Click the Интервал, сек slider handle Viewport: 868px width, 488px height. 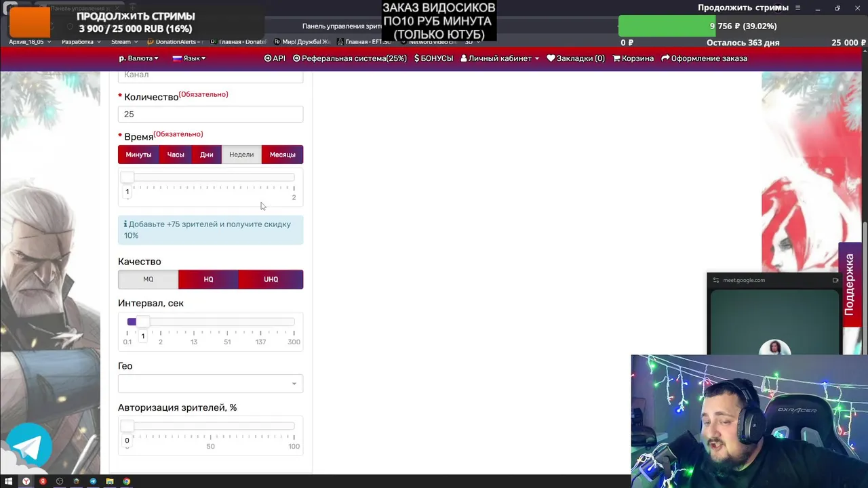(142, 322)
